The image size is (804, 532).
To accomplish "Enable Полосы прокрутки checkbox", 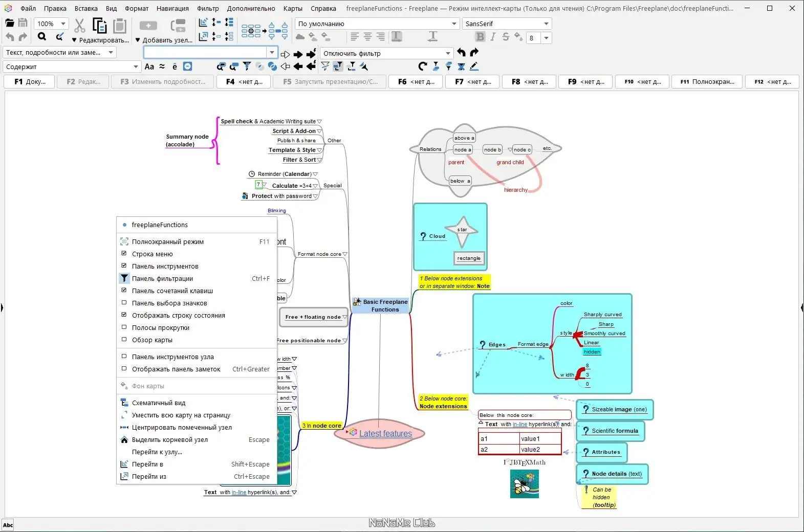I will [124, 327].
